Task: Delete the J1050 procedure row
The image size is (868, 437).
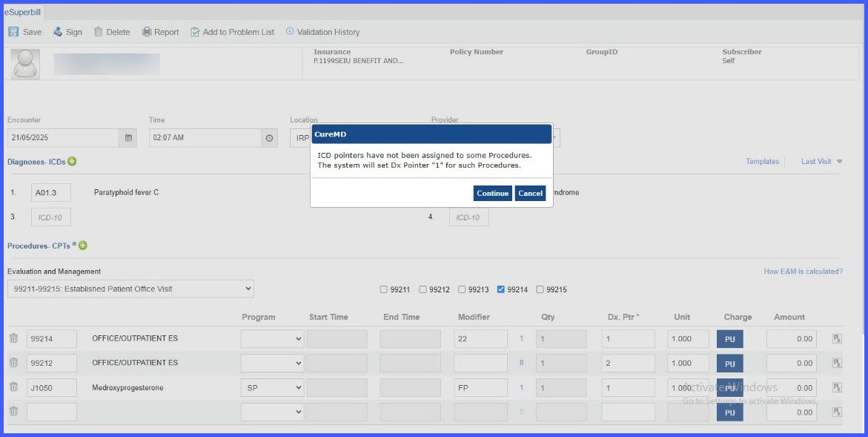Action: (14, 387)
